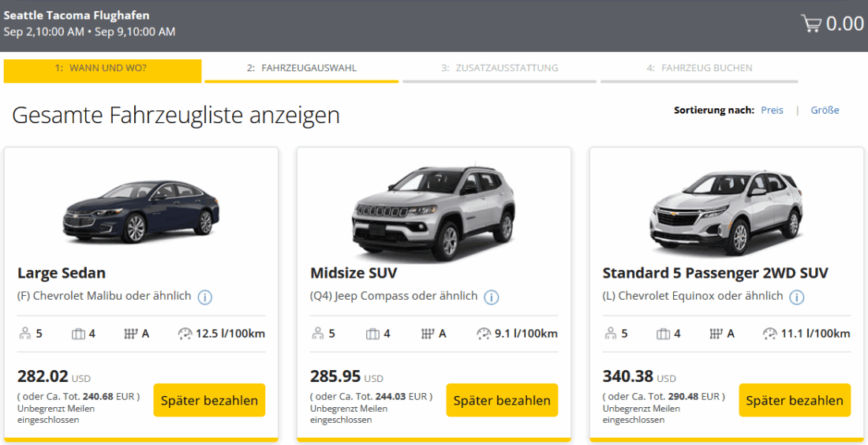The height and width of the screenshot is (445, 868).
Task: Click info icon next to Chevrolet Malibu
Action: [205, 297]
